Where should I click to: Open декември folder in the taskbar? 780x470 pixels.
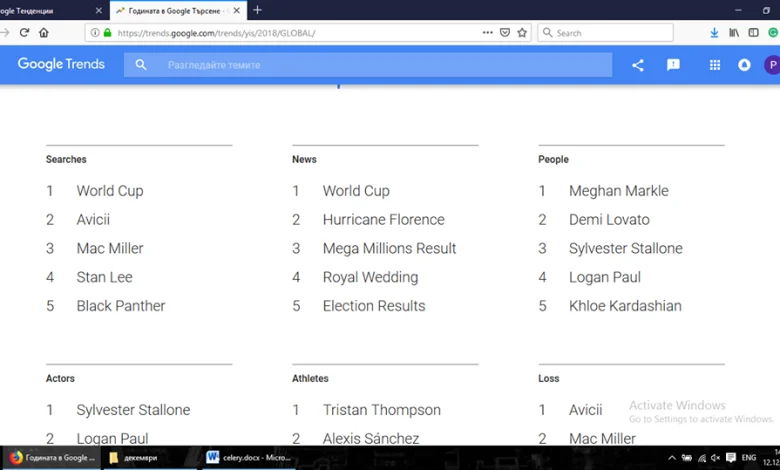click(151, 458)
